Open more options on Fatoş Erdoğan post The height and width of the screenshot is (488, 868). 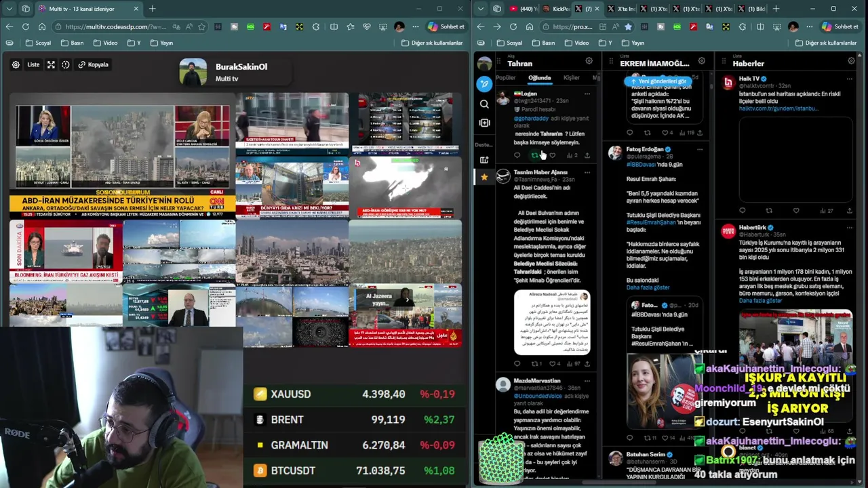tap(699, 149)
